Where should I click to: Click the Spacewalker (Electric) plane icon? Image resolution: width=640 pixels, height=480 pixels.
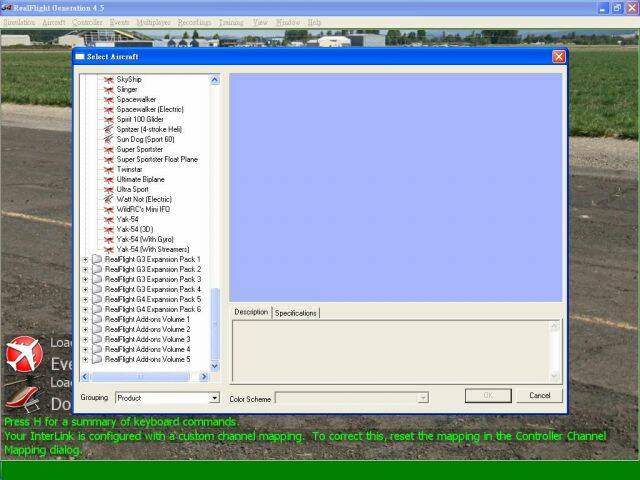pyautogui.click(x=109, y=110)
